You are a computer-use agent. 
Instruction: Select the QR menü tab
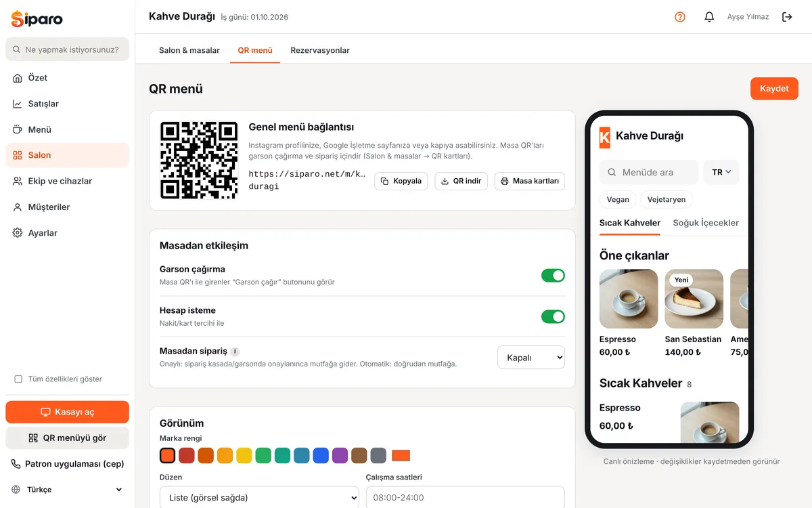[255, 50]
